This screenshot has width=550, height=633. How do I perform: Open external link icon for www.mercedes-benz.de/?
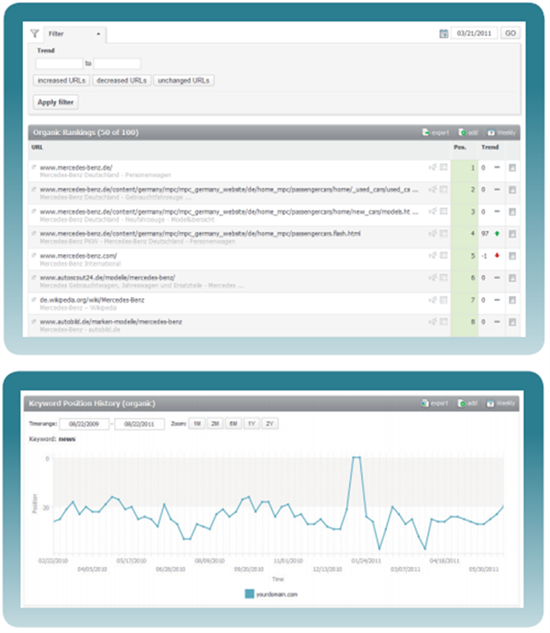[34, 167]
